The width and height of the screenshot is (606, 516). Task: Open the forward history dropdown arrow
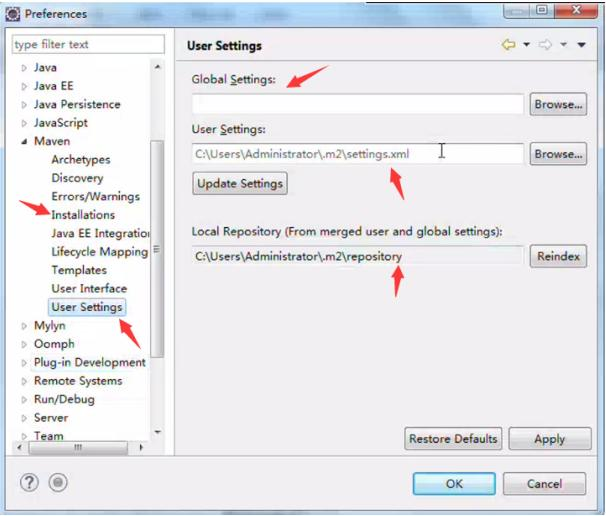[x=563, y=45]
